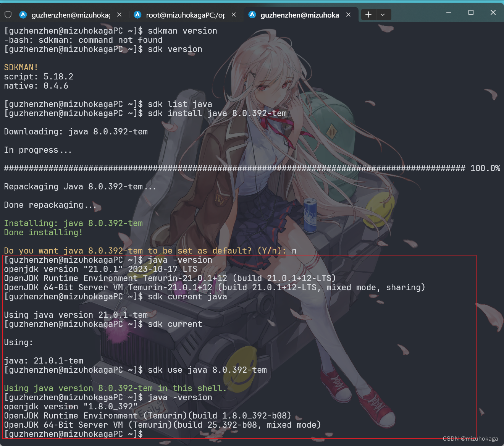Click 'Using java version 8.0.392-tem in this shell.'
This screenshot has height=446, width=504.
click(115, 388)
